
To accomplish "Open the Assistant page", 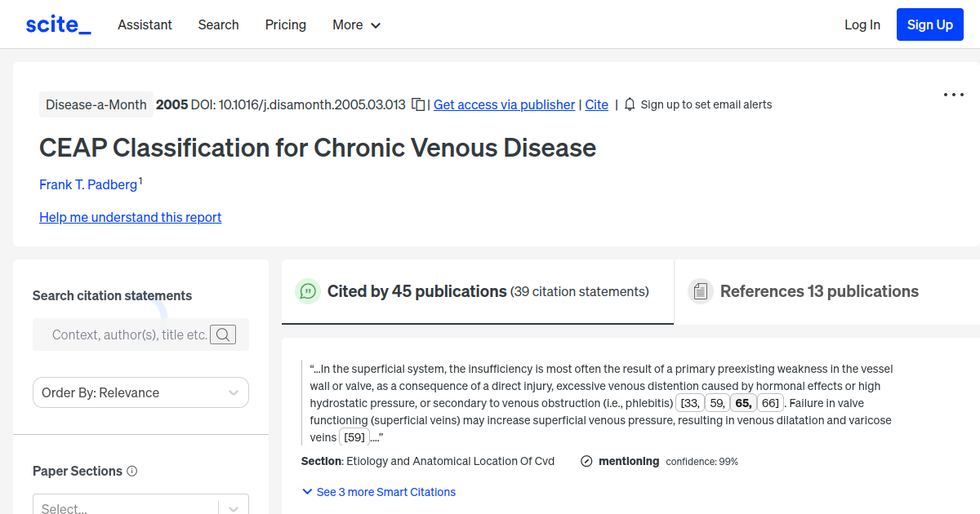I will [x=145, y=24].
